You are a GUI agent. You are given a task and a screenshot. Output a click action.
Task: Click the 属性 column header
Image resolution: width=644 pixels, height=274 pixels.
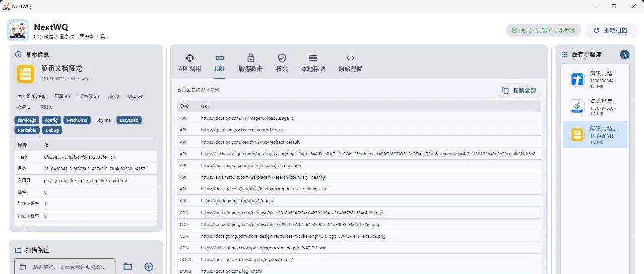(22, 145)
